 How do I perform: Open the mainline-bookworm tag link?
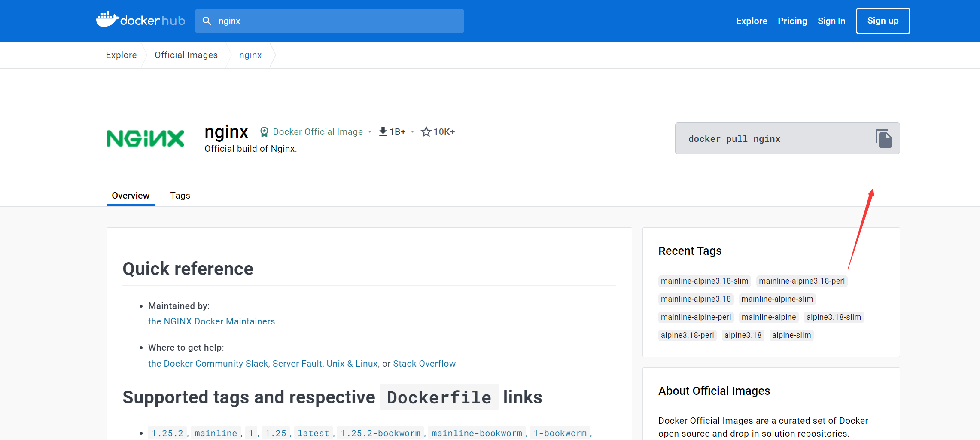coord(477,433)
